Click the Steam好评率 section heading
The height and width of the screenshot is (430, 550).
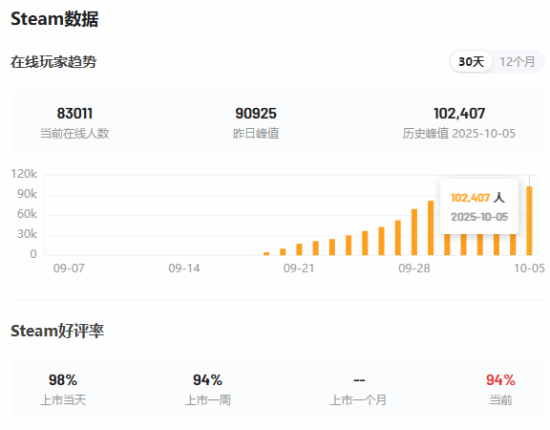point(57,331)
